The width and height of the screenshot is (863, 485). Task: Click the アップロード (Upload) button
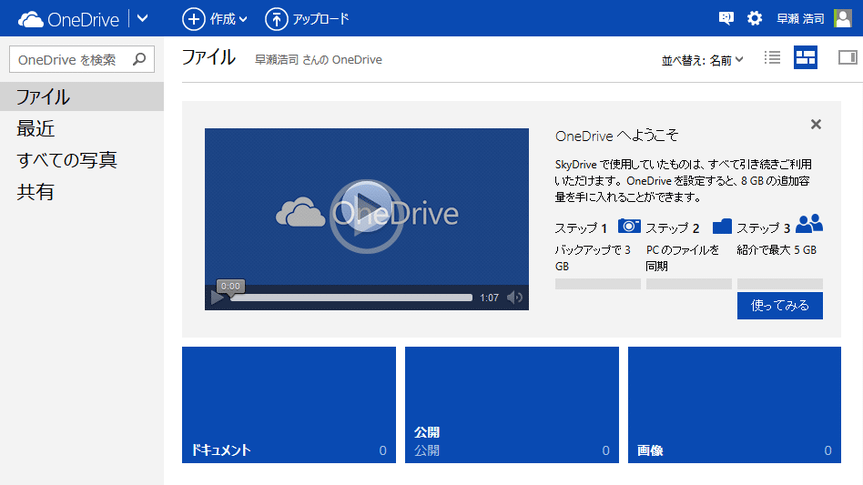[x=307, y=19]
